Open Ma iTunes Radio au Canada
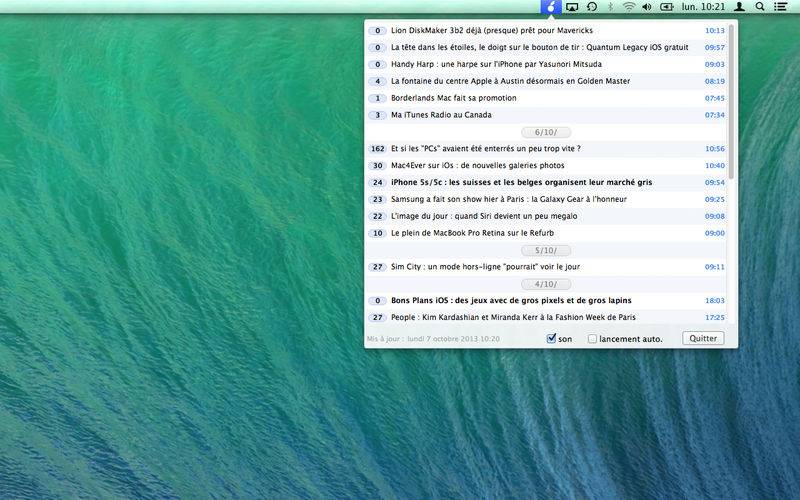800x500 pixels. (441, 115)
